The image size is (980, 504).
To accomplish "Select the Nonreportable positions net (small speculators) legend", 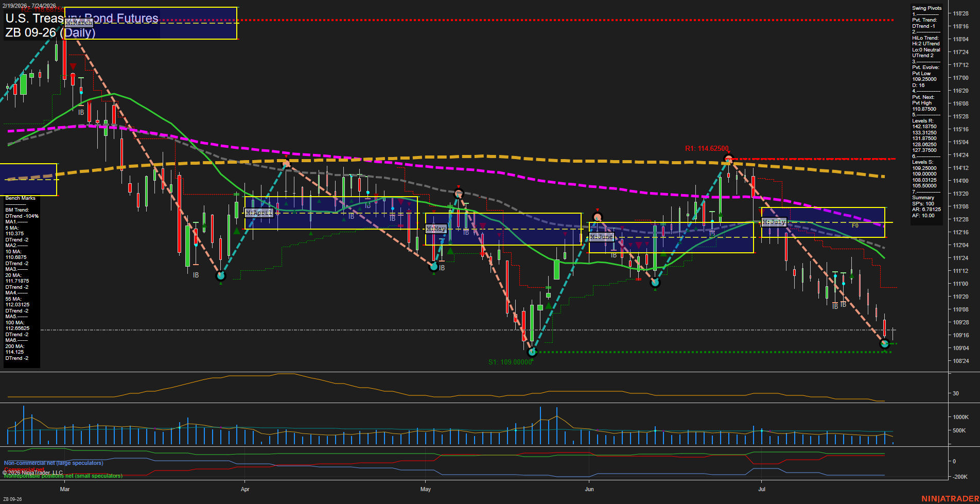I will click(63, 476).
